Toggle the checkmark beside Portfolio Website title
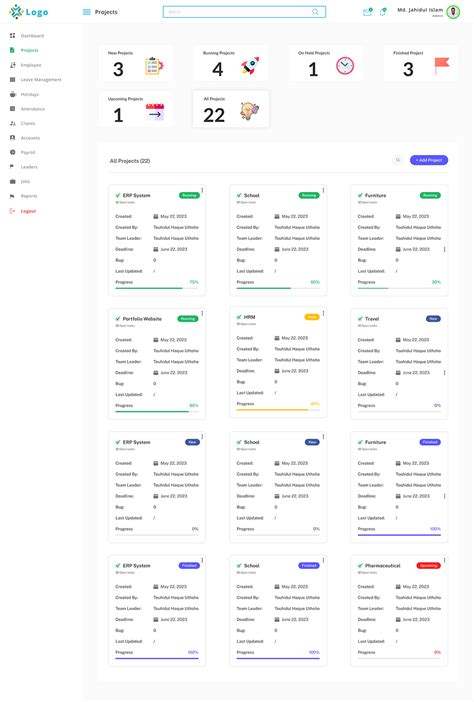This screenshot has width=474, height=702. point(118,319)
